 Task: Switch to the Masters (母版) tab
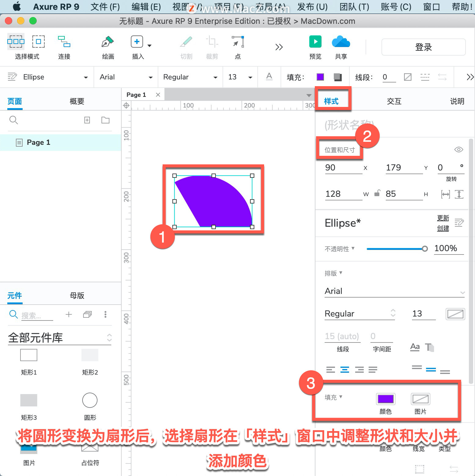(77, 295)
